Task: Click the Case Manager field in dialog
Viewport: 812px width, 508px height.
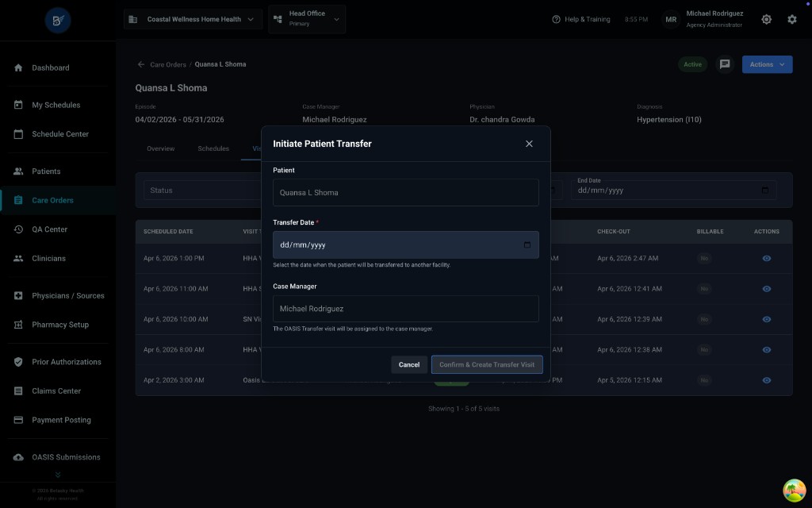Action: click(405, 309)
